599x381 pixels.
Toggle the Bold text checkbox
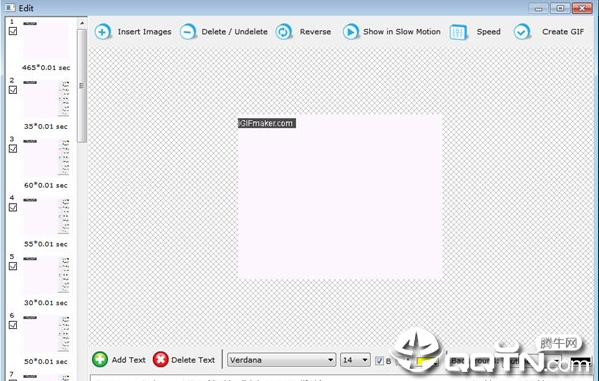[379, 360]
